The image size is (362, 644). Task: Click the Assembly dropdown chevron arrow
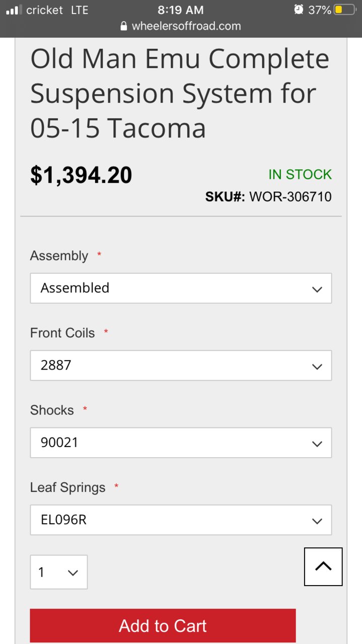tap(317, 289)
